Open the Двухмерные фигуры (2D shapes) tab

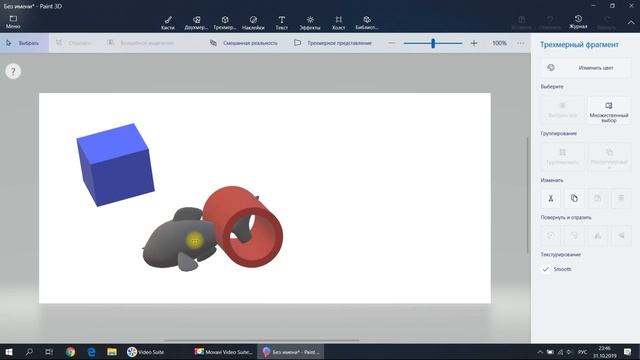click(x=196, y=23)
